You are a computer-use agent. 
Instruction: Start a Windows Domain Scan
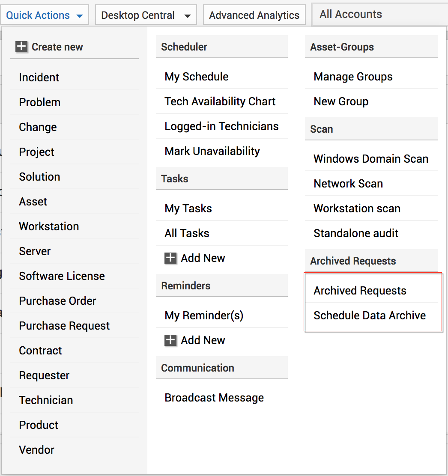[371, 159]
